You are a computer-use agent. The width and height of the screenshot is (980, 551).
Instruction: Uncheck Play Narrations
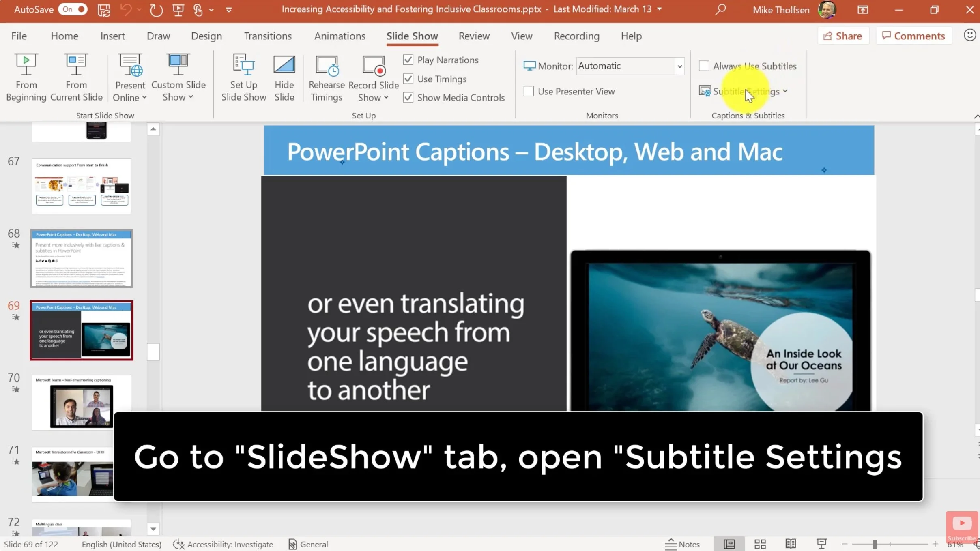click(408, 60)
